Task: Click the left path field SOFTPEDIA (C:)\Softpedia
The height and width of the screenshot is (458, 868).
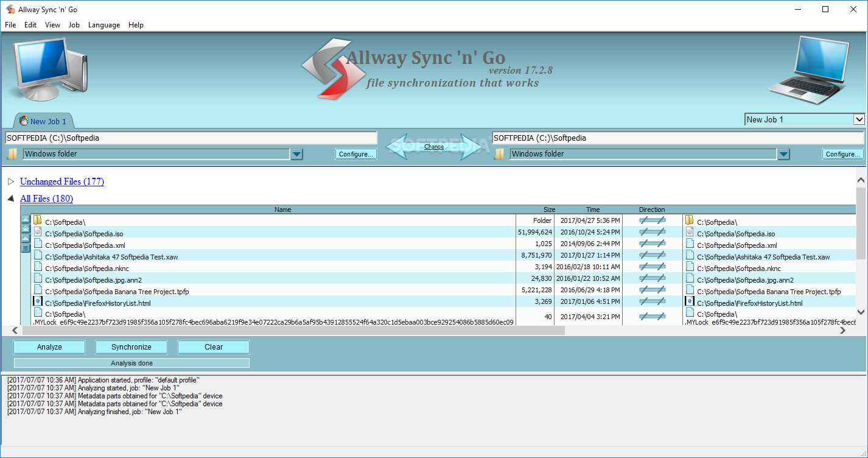Action: click(x=191, y=138)
